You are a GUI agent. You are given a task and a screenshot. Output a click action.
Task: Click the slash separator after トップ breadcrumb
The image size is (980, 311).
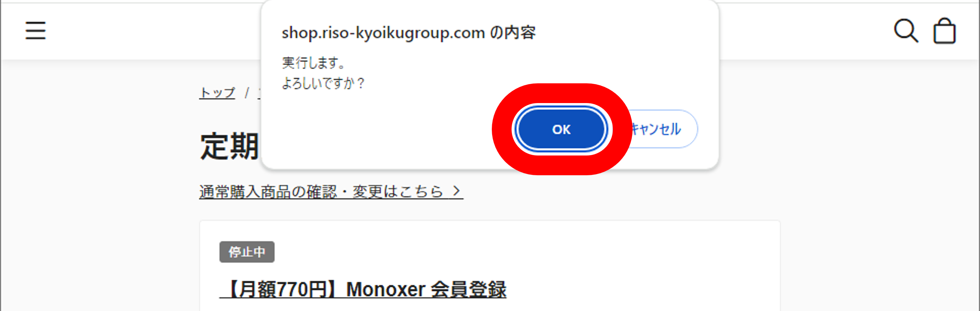coord(246,93)
